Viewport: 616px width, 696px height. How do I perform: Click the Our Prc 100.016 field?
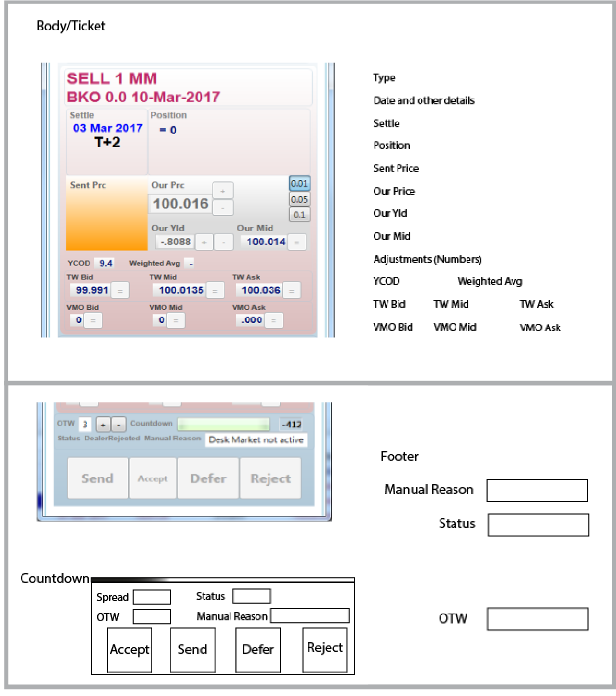click(181, 204)
